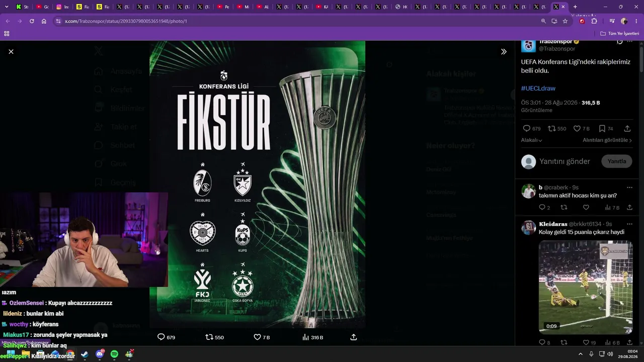Reply icon below the photo showing 679
The image size is (644, 362).
coord(161,337)
